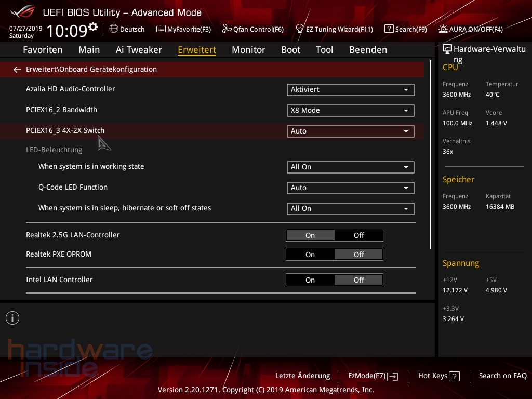This screenshot has width=532, height=399.
Task: Switch to EzMode(F7) label
Action: pos(367,376)
